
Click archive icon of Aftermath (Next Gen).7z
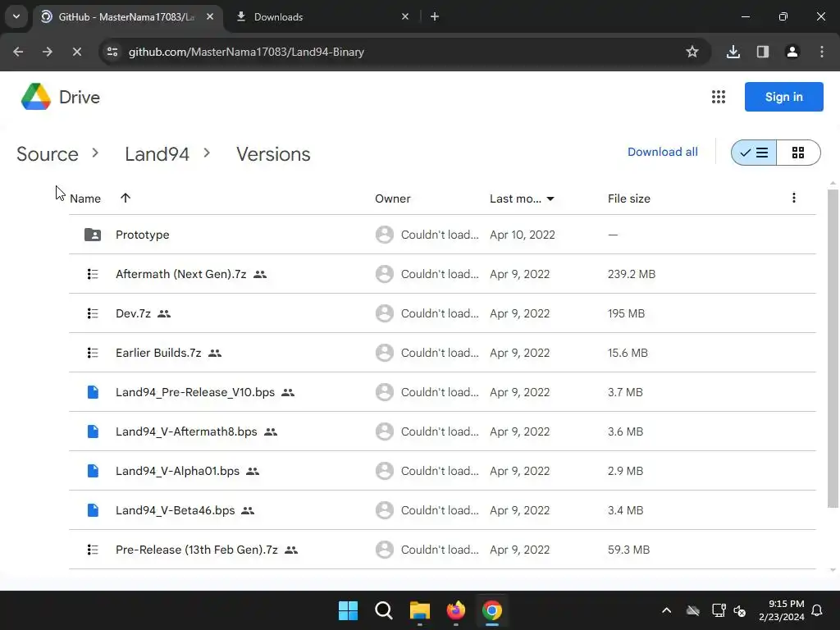[x=93, y=274]
